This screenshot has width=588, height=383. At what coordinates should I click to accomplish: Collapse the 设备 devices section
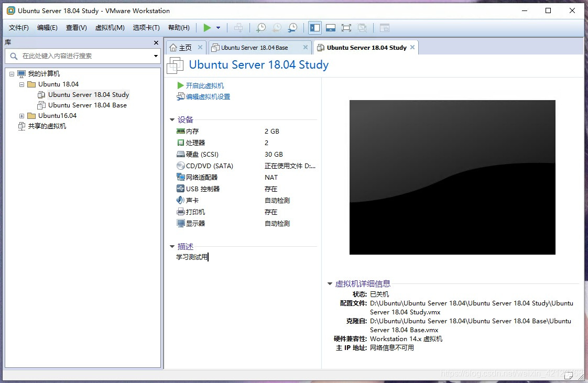pyautogui.click(x=172, y=120)
